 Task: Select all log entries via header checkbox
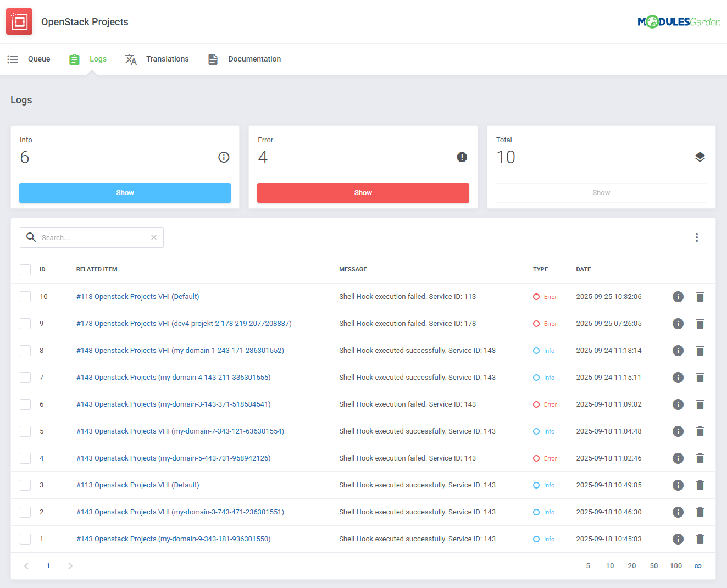pos(25,269)
